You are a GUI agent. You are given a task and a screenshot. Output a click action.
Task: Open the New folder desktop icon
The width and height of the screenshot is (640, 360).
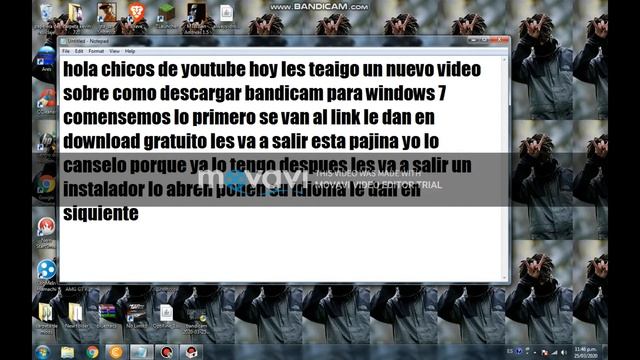pyautogui.click(x=76, y=313)
